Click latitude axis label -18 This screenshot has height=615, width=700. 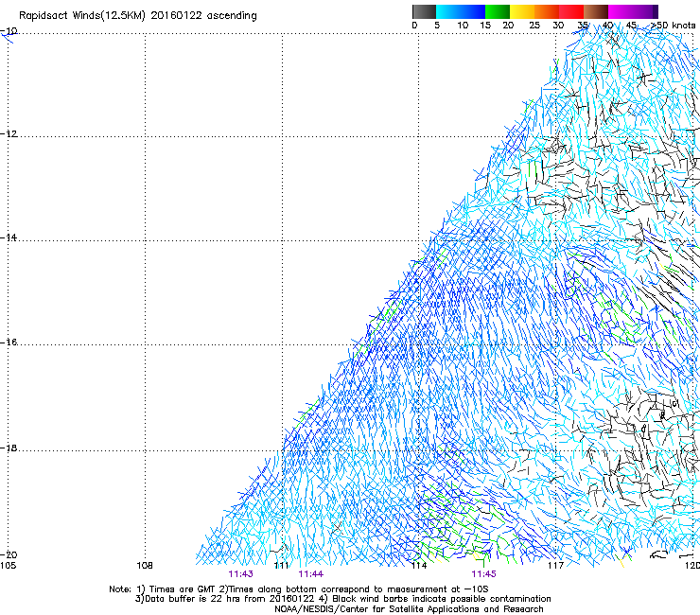(9, 448)
